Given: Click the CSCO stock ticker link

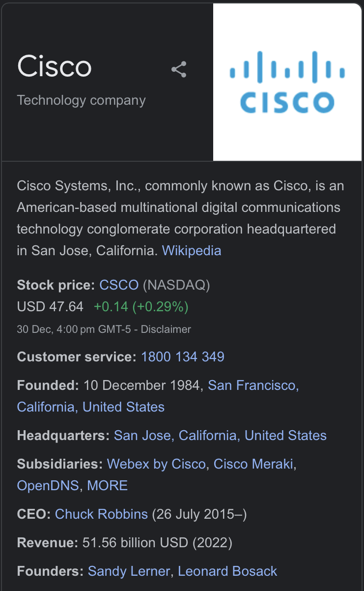Looking at the screenshot, I should click(x=119, y=285).
